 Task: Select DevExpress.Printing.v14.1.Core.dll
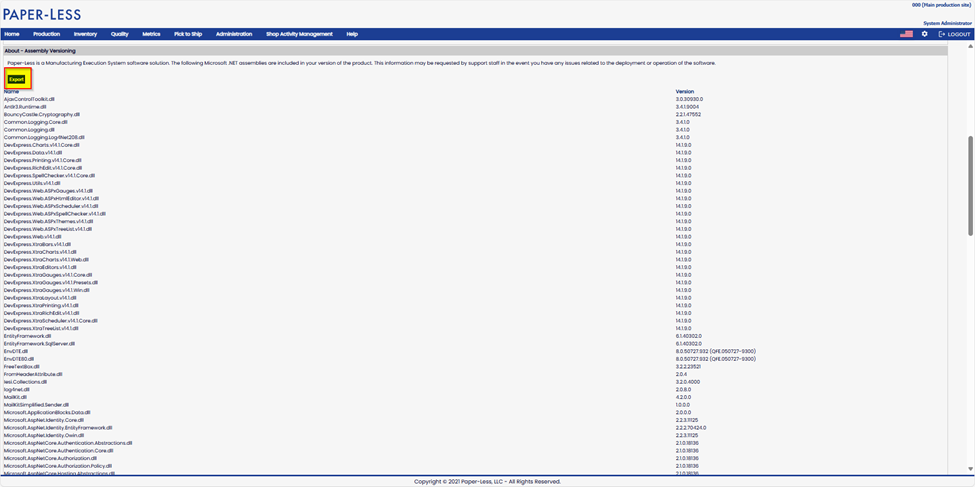[44, 160]
